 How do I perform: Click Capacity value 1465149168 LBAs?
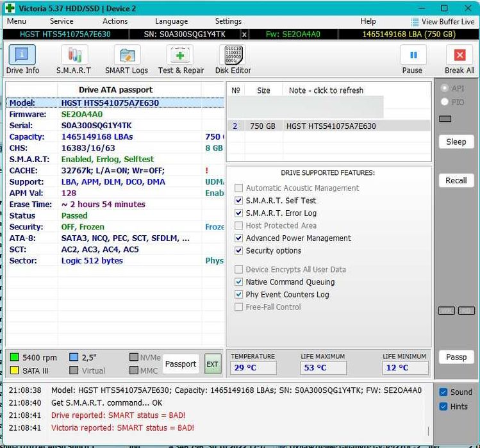coord(97,137)
